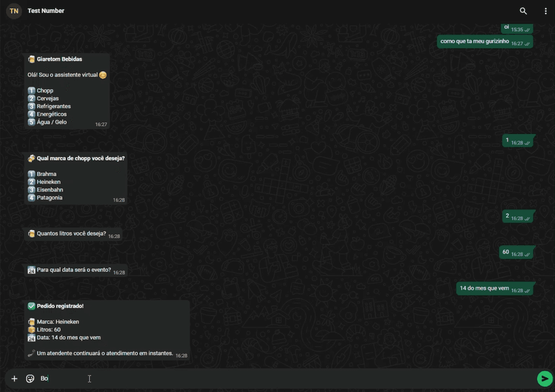The height and width of the screenshot is (392, 555).
Task: Click the 16:28 timestamp in Pedido registrado message
Action: point(181,355)
